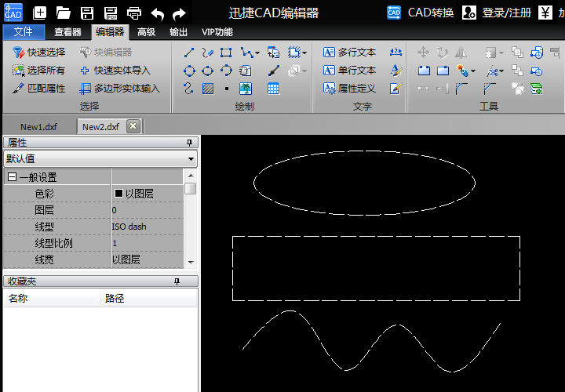565x392 pixels.
Task: Create a new drawing with plus icon
Action: tap(40, 13)
